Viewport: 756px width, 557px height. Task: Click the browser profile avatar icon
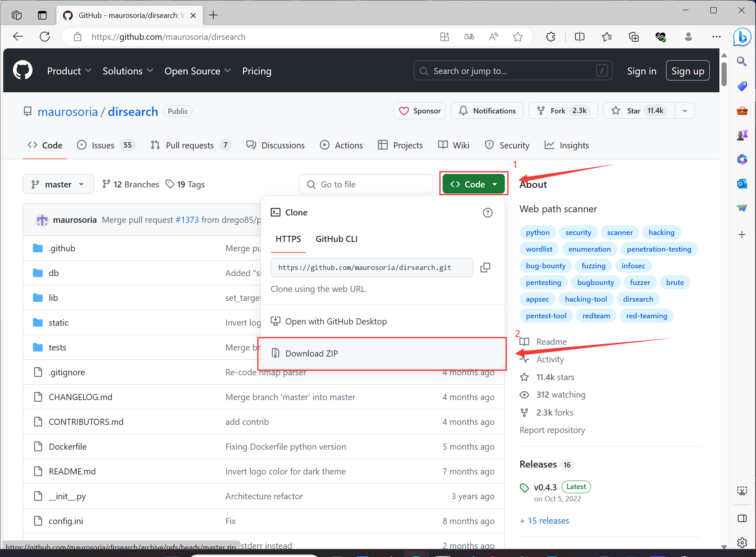[x=689, y=37]
